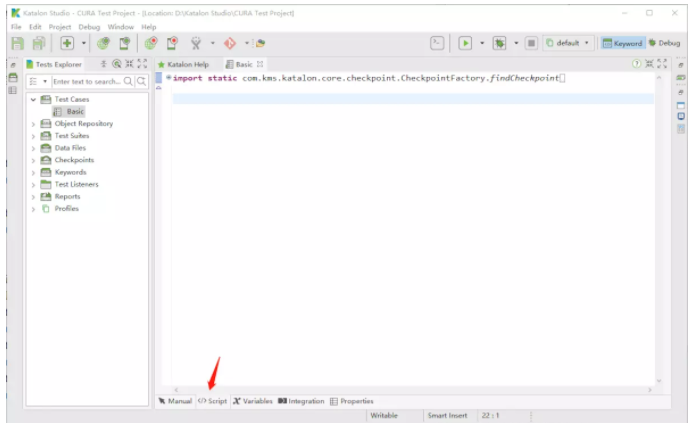
Task: Open the Spy Web globe icon
Action: 104,43
